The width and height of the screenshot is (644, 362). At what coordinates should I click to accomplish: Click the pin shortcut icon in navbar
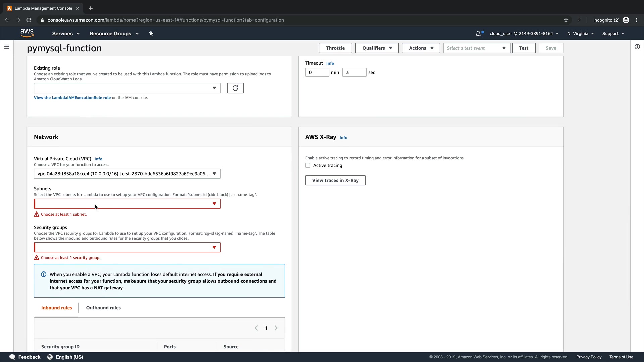(x=151, y=33)
